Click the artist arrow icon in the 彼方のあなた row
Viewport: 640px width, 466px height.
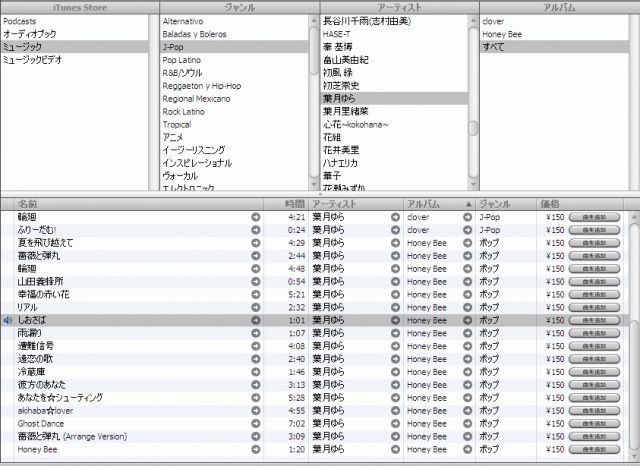pyautogui.click(x=395, y=385)
